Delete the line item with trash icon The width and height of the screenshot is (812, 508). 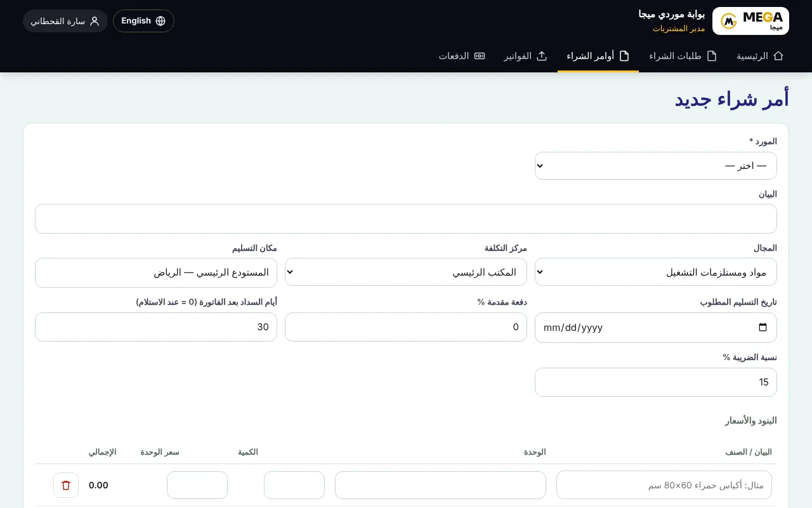[66, 485]
